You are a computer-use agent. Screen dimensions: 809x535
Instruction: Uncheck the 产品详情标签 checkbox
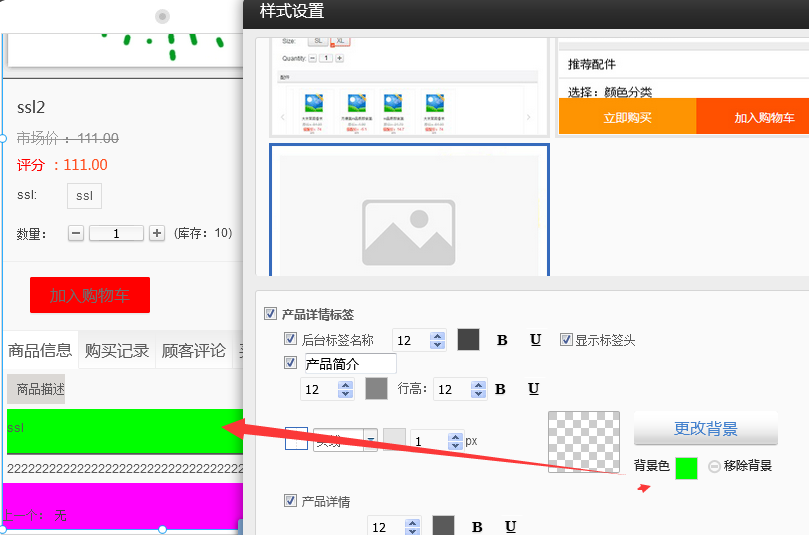(x=270, y=314)
